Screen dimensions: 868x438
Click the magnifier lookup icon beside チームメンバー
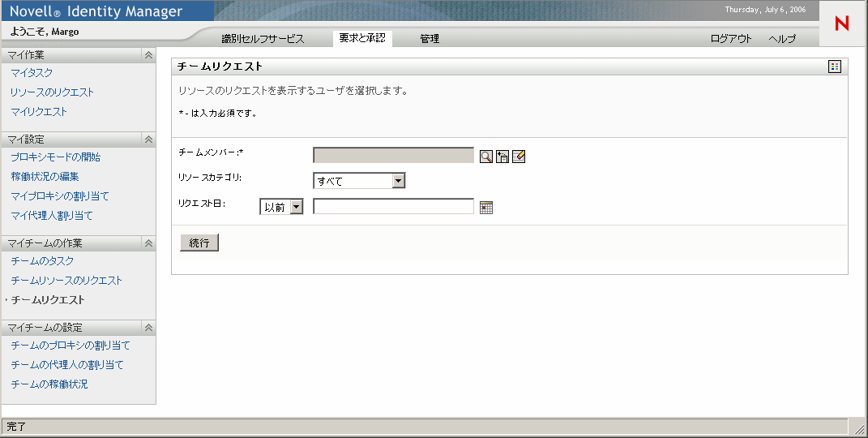tap(486, 157)
